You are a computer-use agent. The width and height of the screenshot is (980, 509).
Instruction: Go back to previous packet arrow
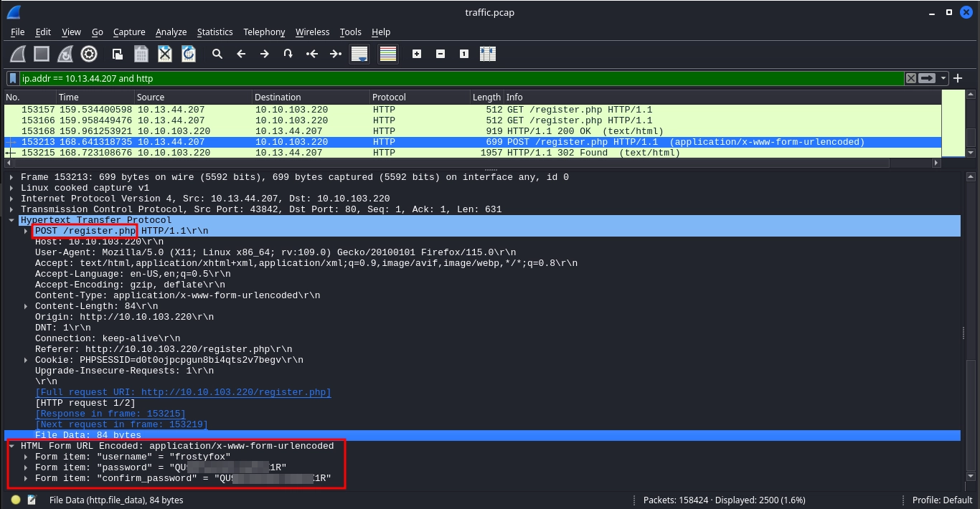click(241, 54)
